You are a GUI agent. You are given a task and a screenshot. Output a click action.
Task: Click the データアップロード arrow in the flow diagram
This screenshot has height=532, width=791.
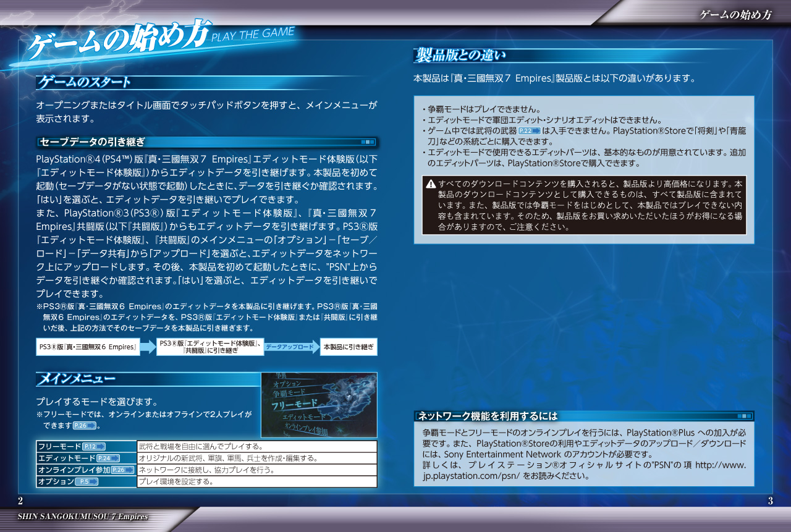click(x=292, y=347)
